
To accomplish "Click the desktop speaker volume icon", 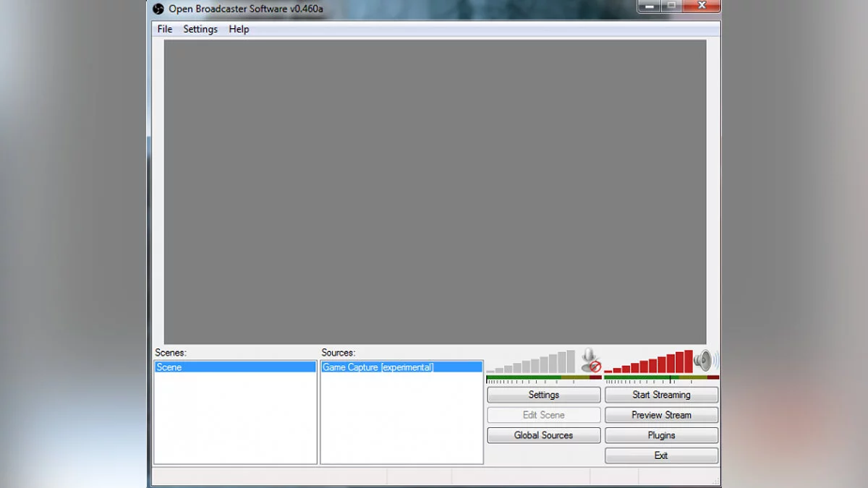I will point(705,360).
